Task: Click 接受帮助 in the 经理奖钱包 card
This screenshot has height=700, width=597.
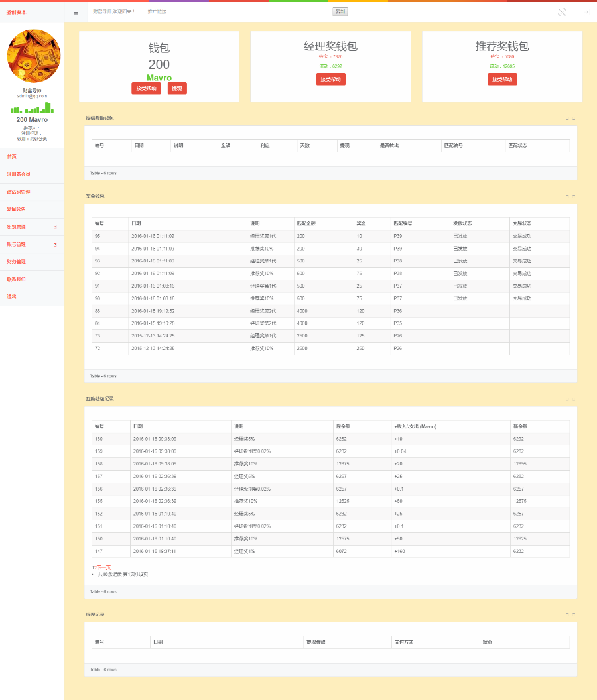Action: [331, 79]
